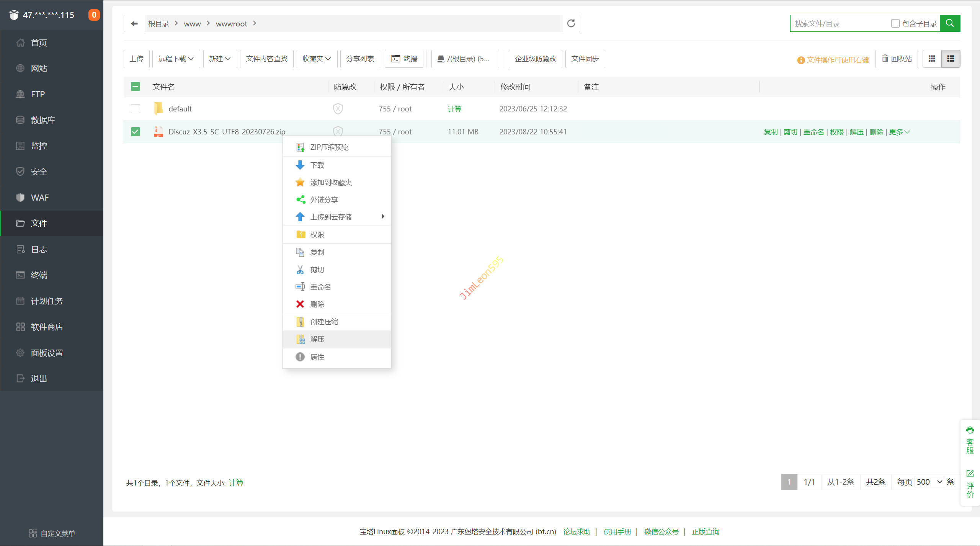Click the refresh directory icon
Viewport: 980px width, 546px height.
[x=571, y=24]
